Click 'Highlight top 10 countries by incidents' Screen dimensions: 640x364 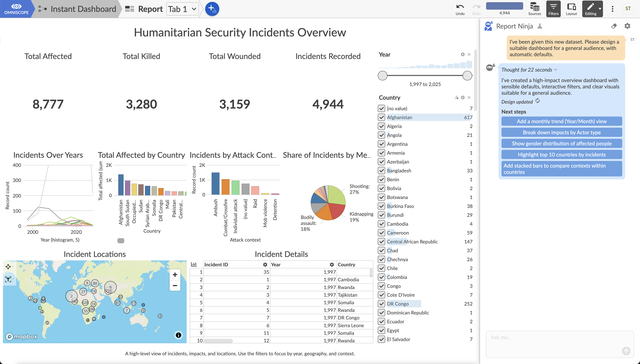tap(561, 155)
